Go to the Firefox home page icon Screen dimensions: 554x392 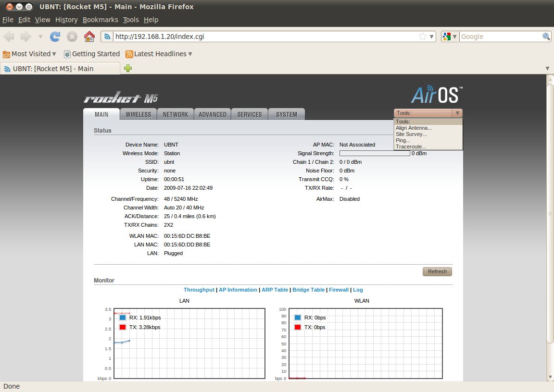pyautogui.click(x=89, y=37)
